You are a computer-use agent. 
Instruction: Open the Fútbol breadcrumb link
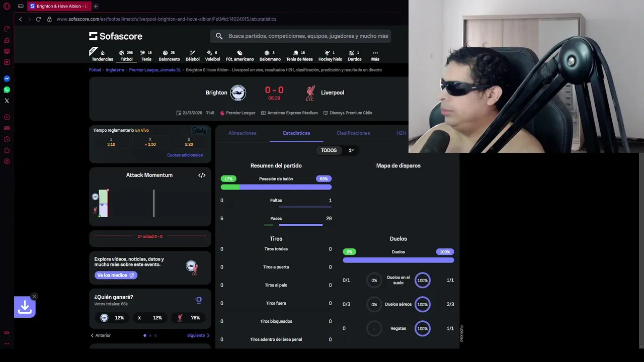95,70
